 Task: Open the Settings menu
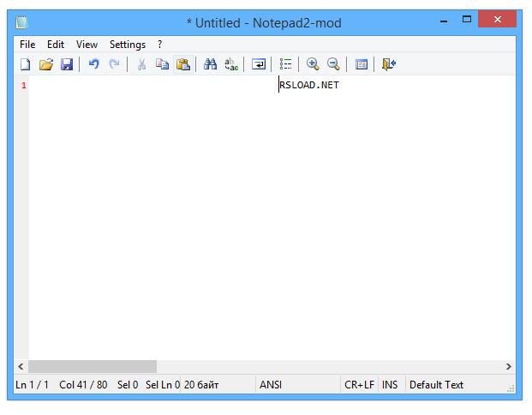pos(128,45)
